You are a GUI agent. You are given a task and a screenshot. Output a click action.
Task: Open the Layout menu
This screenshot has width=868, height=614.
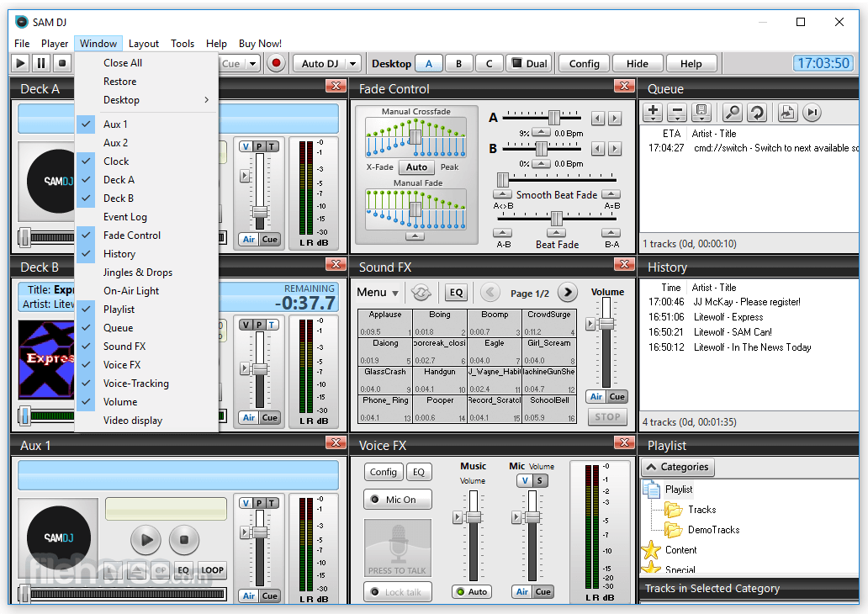143,43
